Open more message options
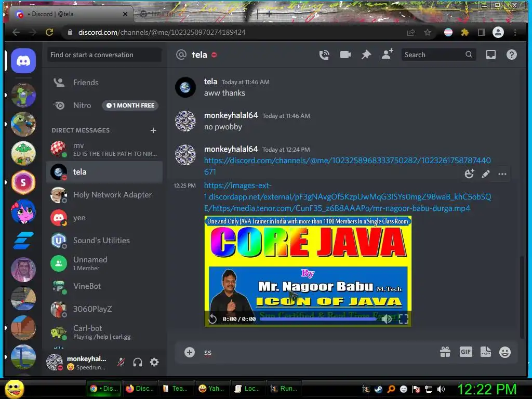The image size is (532, 399). pyautogui.click(x=502, y=174)
